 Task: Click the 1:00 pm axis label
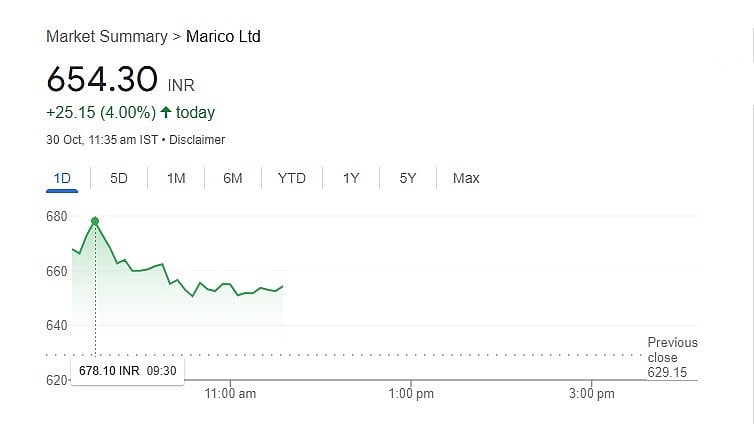[x=411, y=394]
